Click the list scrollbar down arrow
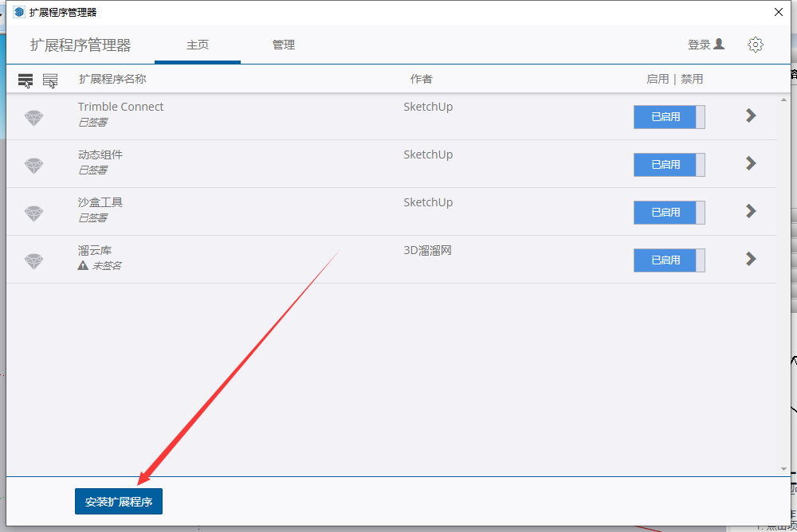 click(x=783, y=469)
